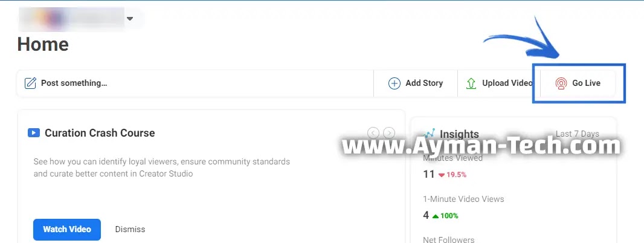Click the Minutes Viewed value 11

(429, 174)
